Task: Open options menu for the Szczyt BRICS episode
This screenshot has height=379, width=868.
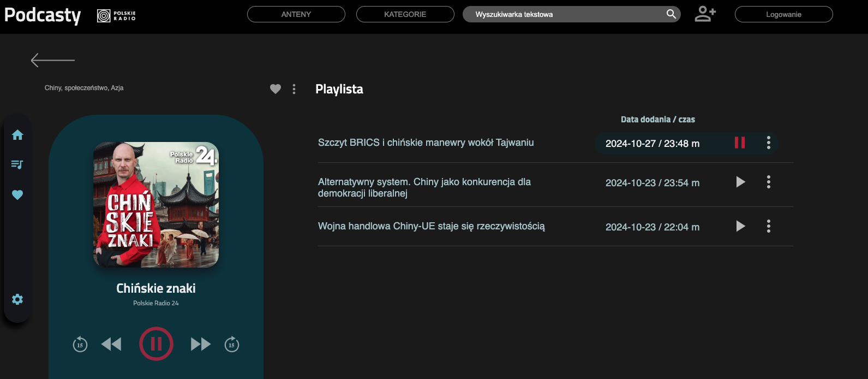Action: click(x=769, y=143)
